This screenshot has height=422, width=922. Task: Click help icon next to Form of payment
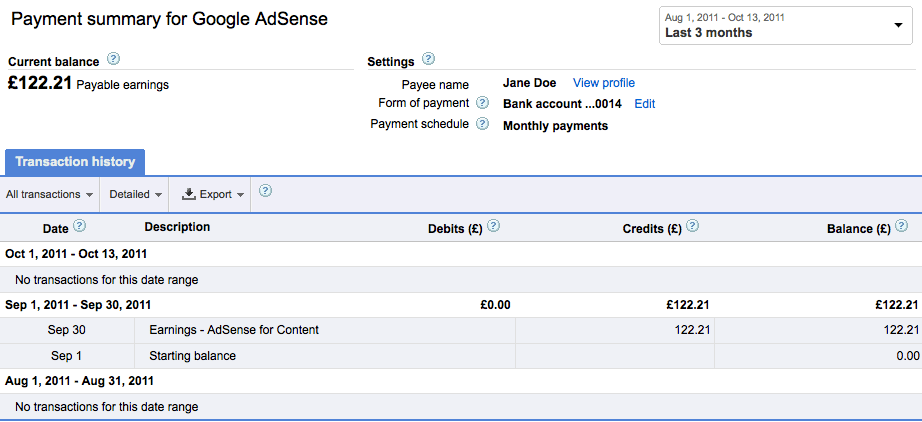pos(482,103)
